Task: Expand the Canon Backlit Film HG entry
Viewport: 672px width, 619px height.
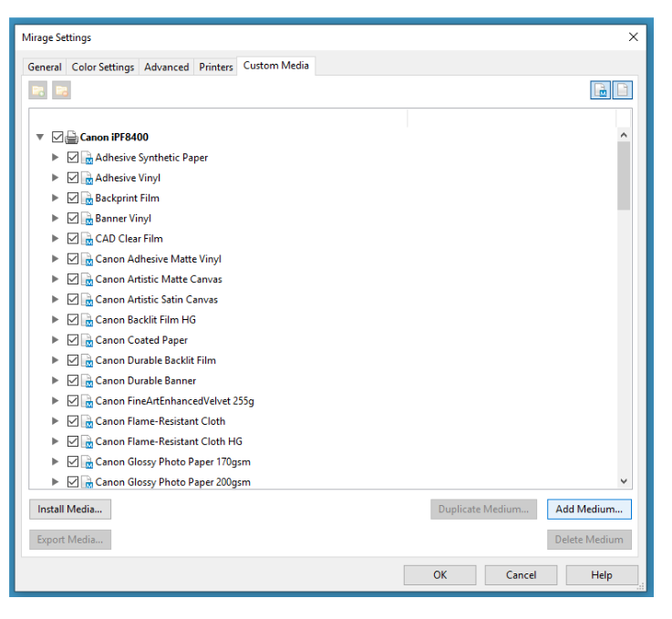Action: point(55,320)
